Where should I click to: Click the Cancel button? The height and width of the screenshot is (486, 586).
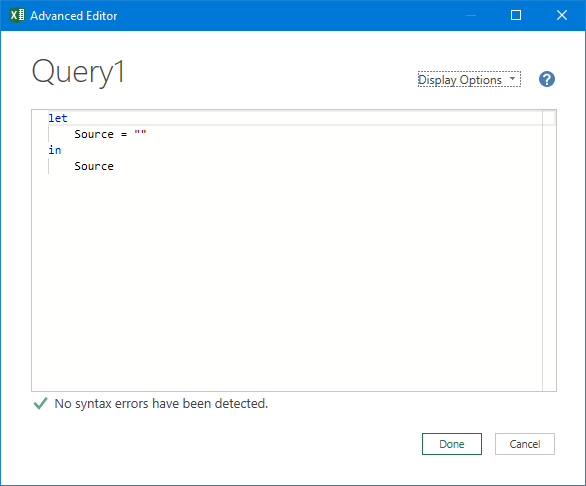pyautogui.click(x=524, y=444)
